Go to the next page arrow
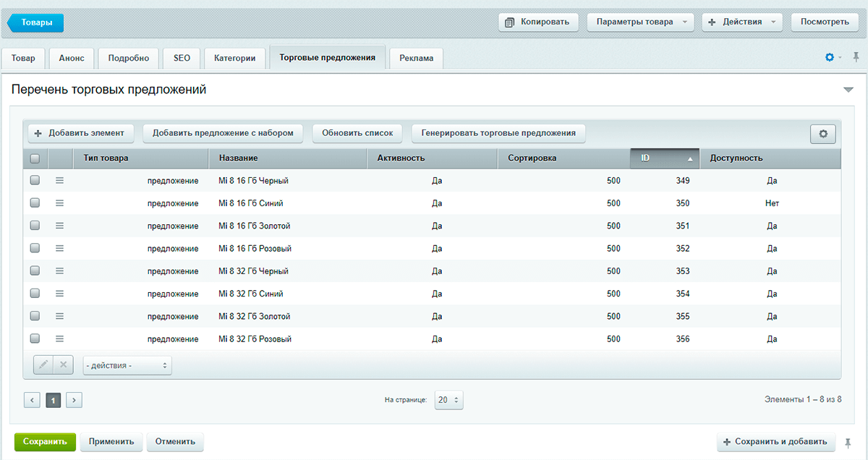Viewport: 868px width, 460px height. (75, 400)
